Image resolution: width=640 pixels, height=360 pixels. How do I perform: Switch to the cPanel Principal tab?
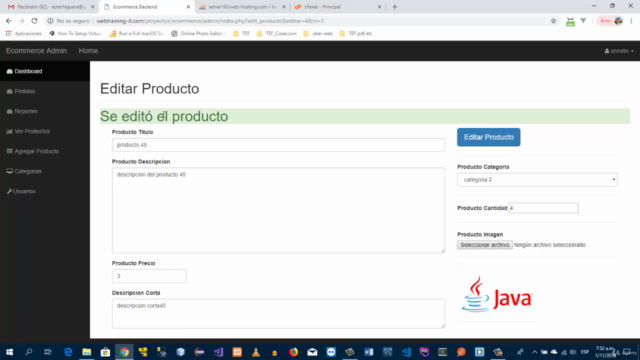tap(337, 7)
